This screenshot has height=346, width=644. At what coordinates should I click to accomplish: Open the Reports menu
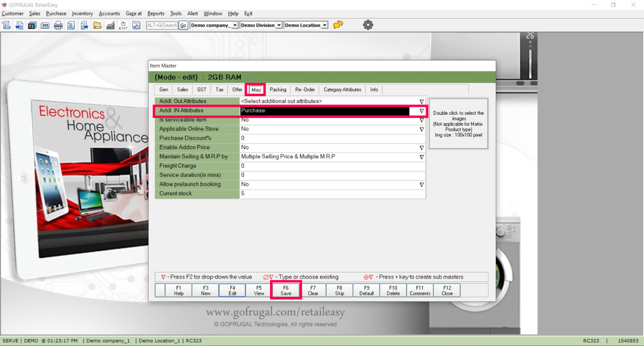click(156, 14)
